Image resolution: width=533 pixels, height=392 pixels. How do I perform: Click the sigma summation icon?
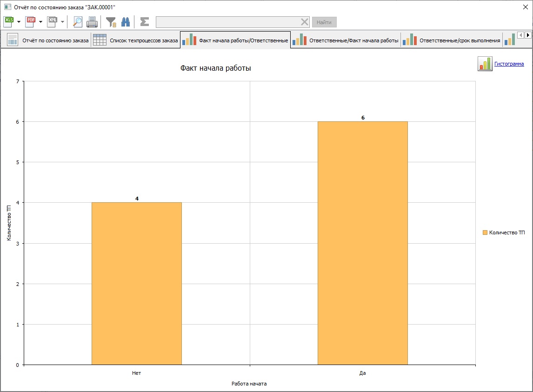pyautogui.click(x=145, y=21)
